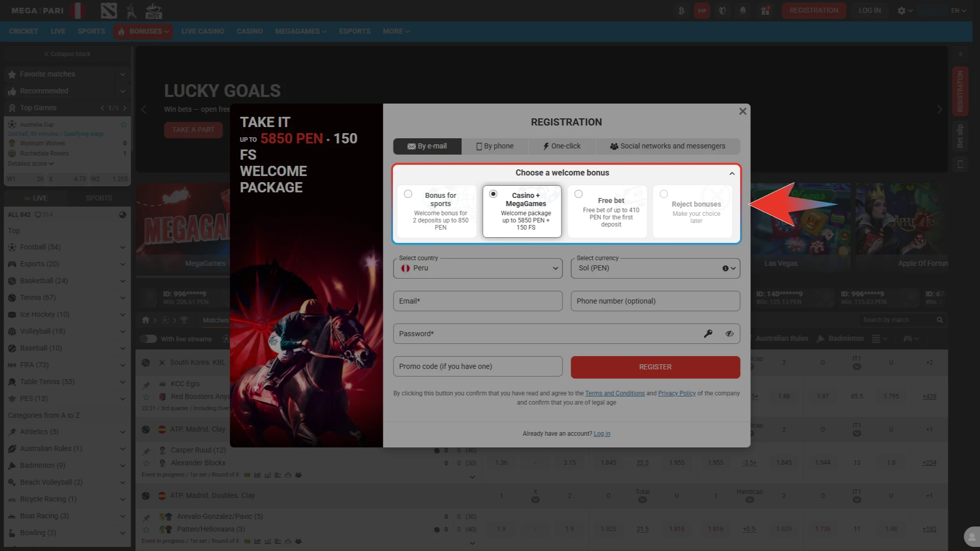Expand the Favorite matches section

pos(122,74)
